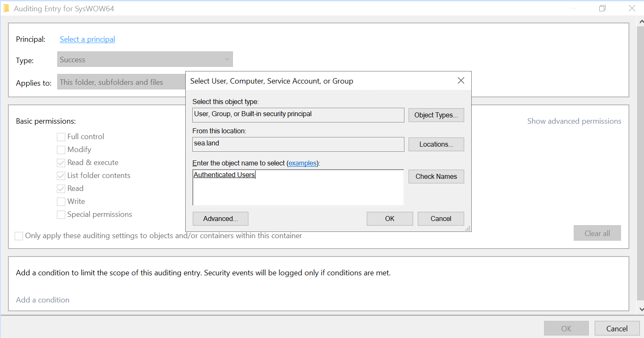Viewport: 644px width, 338px height.
Task: Click the folder icon in the title bar
Action: point(7,8)
